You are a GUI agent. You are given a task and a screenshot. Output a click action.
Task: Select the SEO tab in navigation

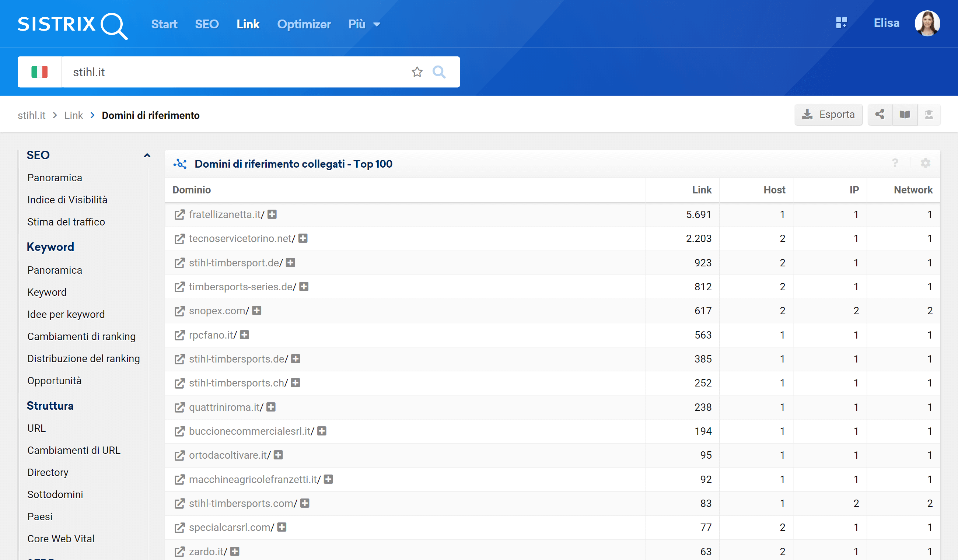click(207, 24)
